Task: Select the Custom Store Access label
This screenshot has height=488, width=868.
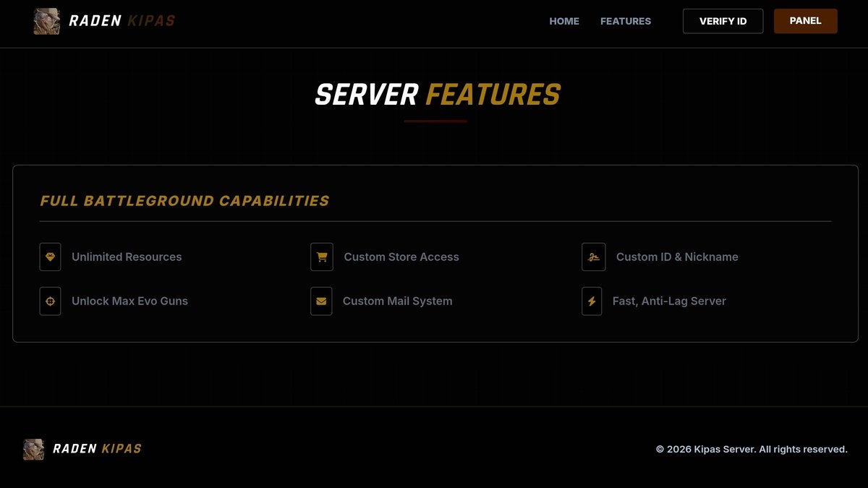Action: (401, 257)
